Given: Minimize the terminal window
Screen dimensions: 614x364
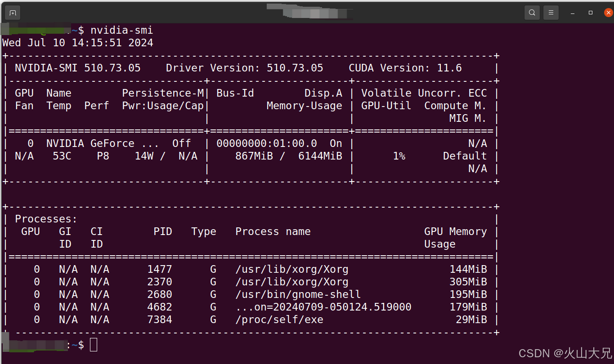Looking at the screenshot, I should (573, 13).
